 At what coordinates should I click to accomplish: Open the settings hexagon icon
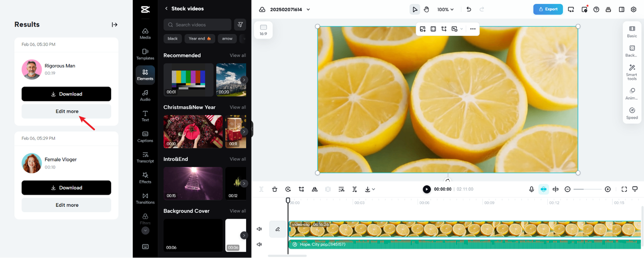tap(633, 9)
